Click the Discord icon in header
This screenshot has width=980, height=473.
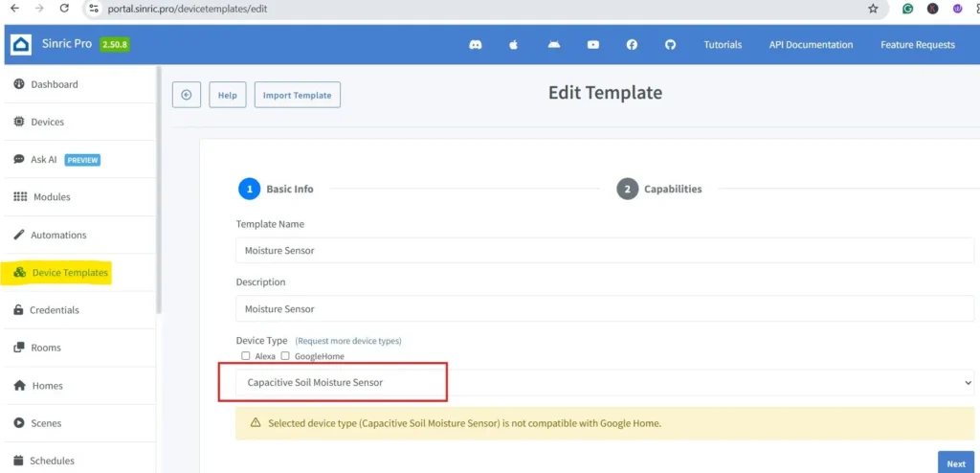tap(476, 45)
